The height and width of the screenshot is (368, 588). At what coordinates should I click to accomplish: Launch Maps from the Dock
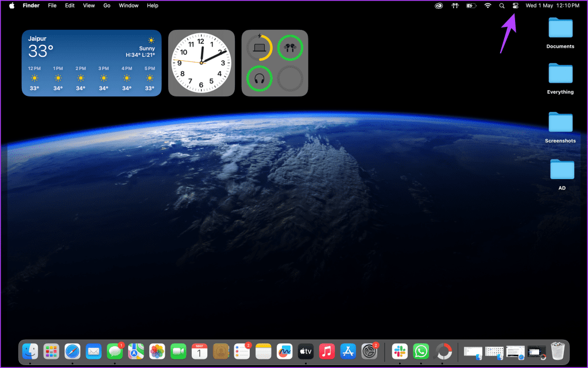pos(136,352)
